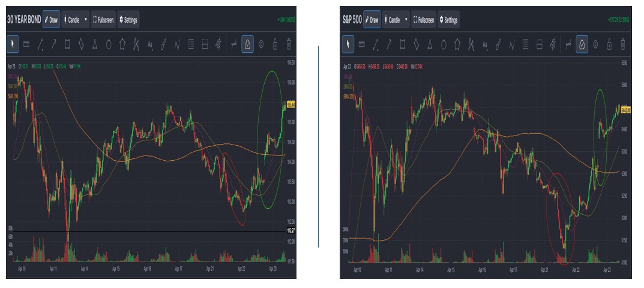Pick the text annotation tool in S&P 500 toolbar
This screenshot has width=644, height=288.
coord(485,44)
